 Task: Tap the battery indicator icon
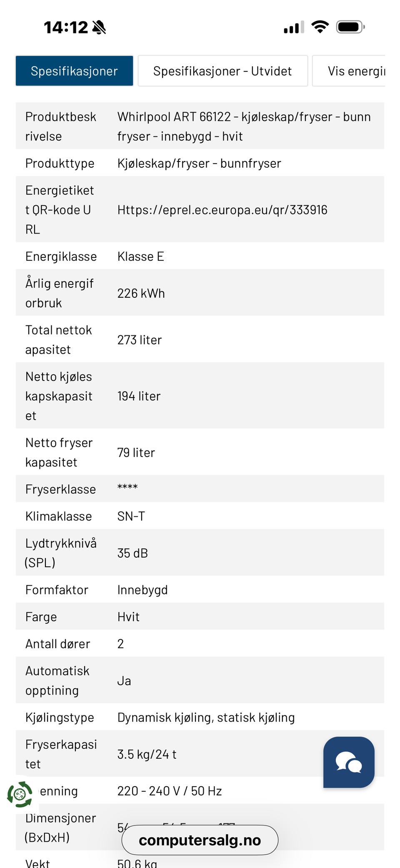[x=350, y=27]
